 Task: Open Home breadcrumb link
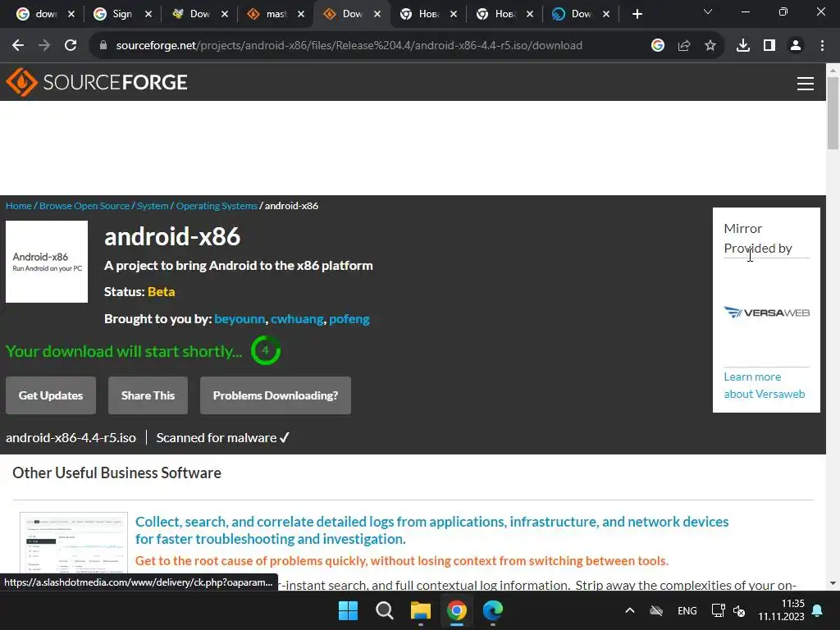coord(19,206)
